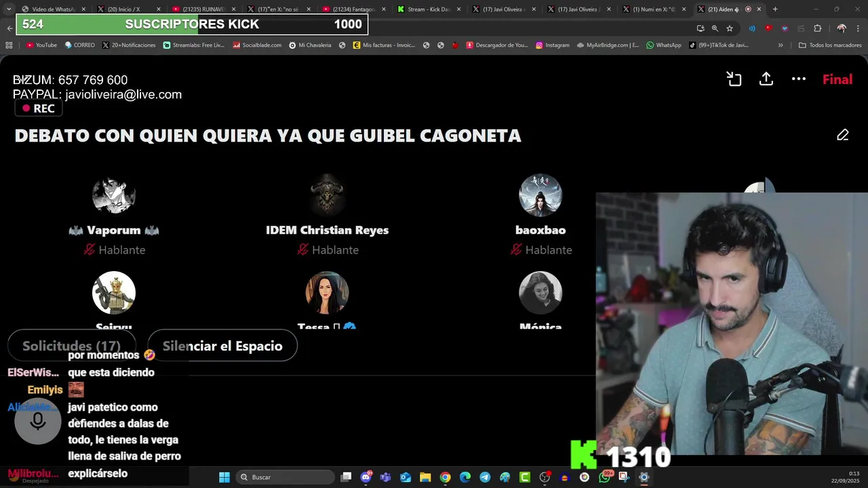This screenshot has height=488, width=868.
Task: Open the Streamlabs bookmark
Action: (x=193, y=45)
